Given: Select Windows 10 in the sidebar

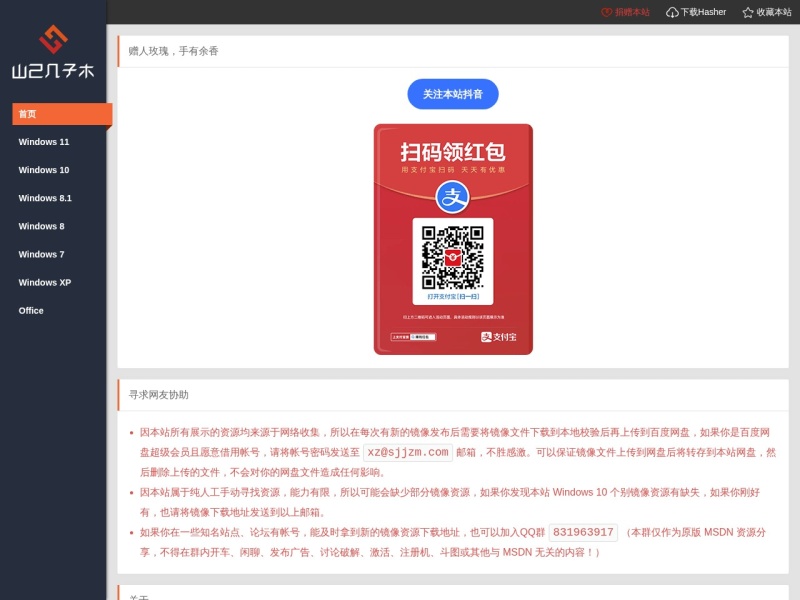Looking at the screenshot, I should (44, 170).
